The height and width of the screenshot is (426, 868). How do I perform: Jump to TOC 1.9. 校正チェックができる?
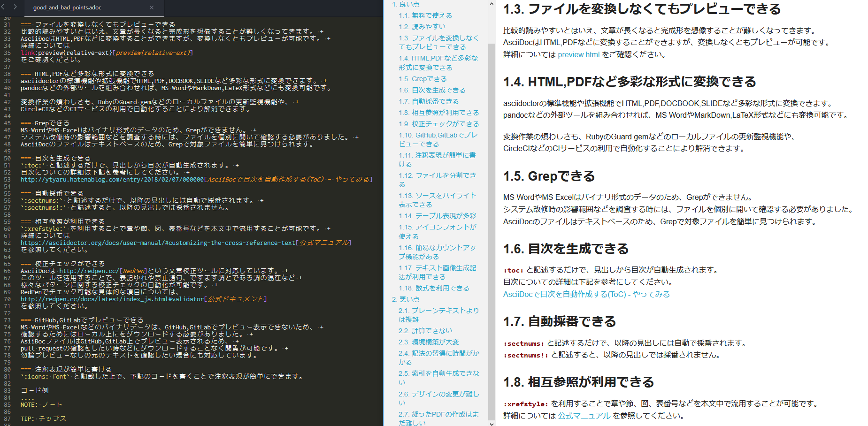point(439,124)
